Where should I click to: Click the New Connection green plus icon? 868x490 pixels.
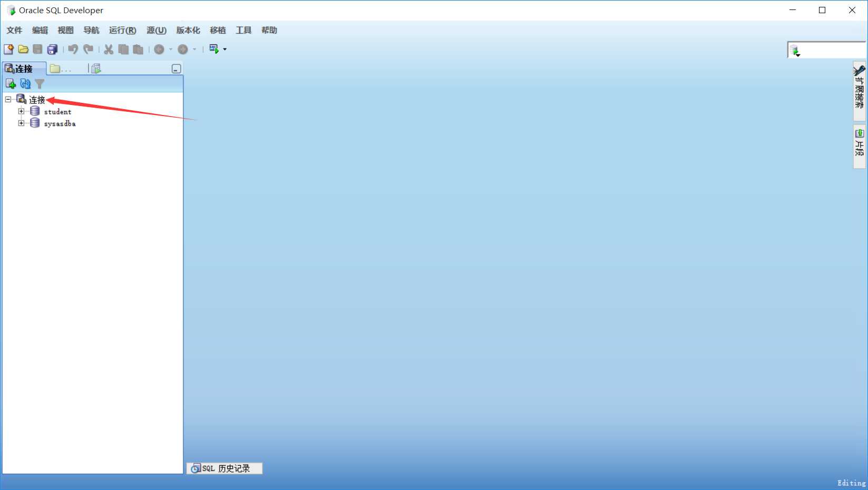coord(11,83)
